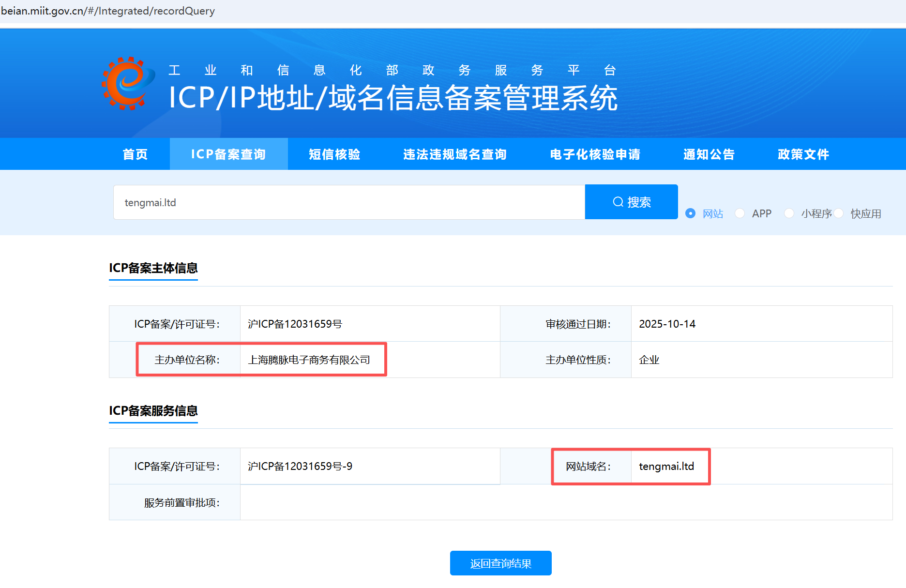Go to 短信核验 menu item
The width and height of the screenshot is (906, 588).
click(x=334, y=154)
